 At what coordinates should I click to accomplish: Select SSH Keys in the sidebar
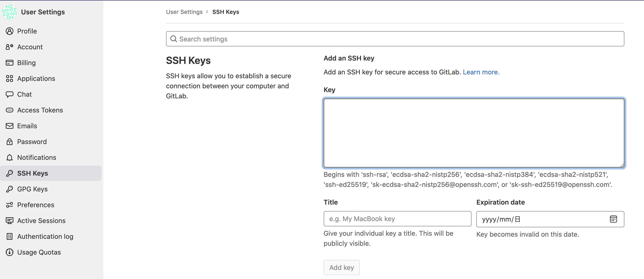tap(51, 173)
